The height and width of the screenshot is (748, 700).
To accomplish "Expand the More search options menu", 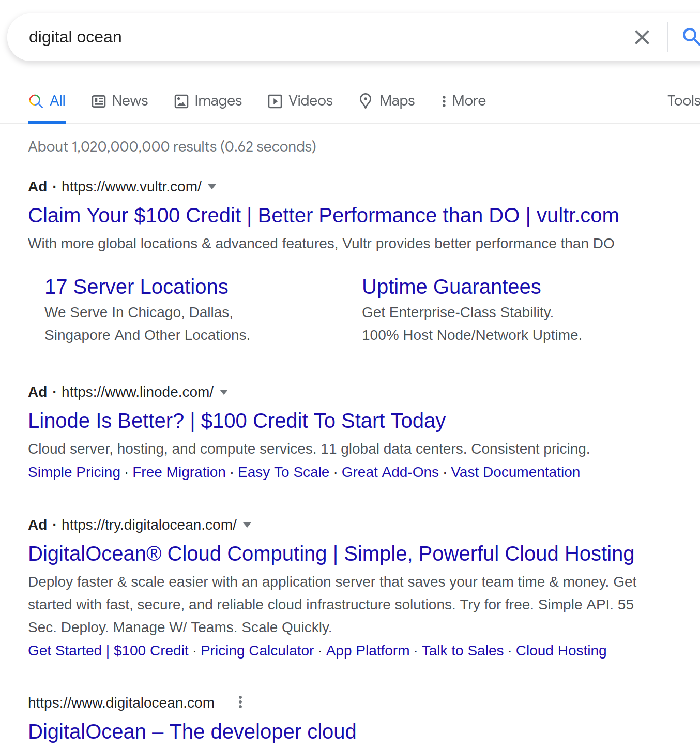I will 463,101.
